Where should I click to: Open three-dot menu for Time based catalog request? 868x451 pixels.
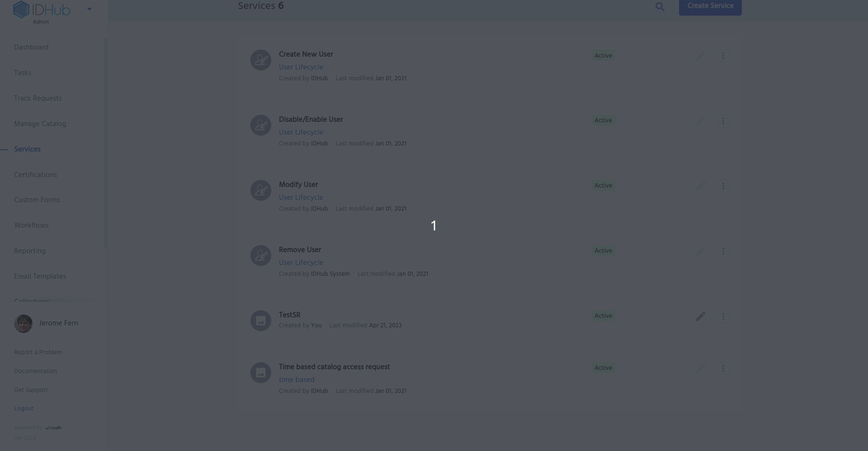(x=723, y=368)
